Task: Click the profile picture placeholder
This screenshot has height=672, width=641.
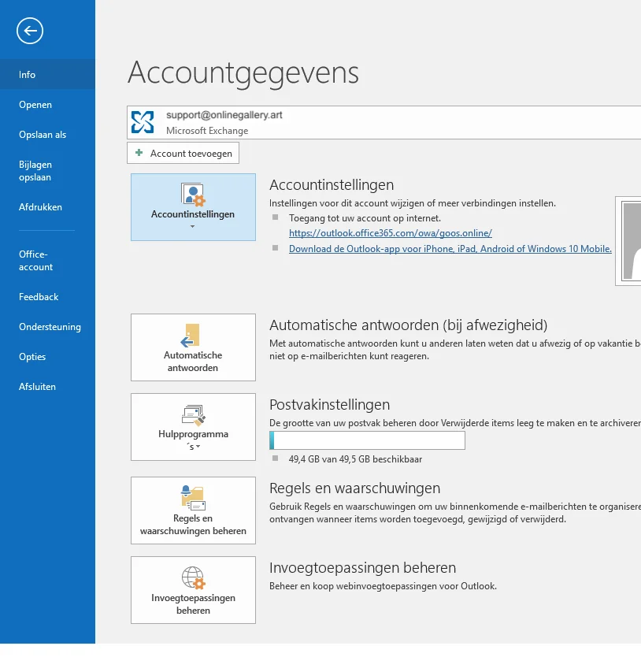Action: (628, 241)
